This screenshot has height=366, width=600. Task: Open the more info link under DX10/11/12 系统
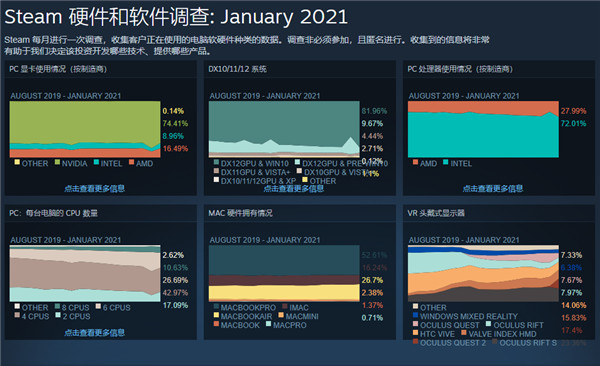point(293,188)
